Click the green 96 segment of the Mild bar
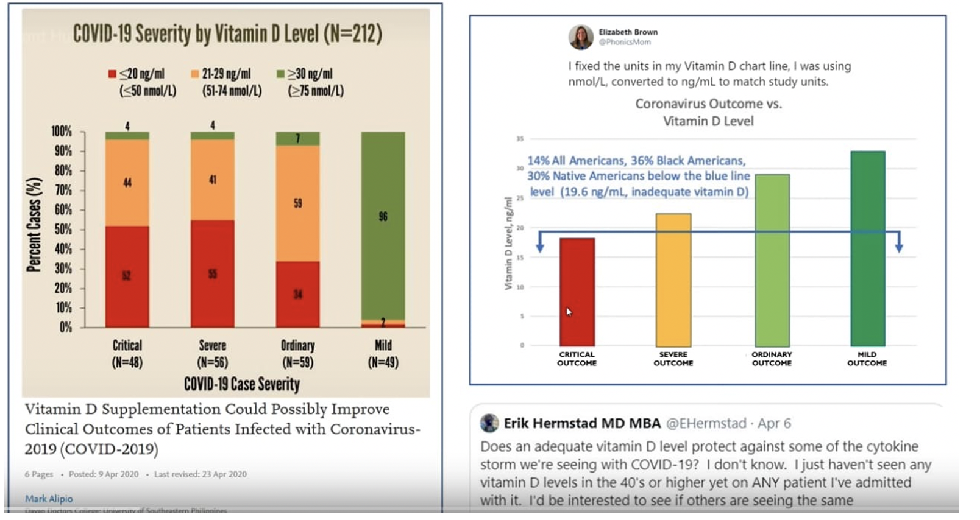The image size is (980, 520). (x=383, y=225)
